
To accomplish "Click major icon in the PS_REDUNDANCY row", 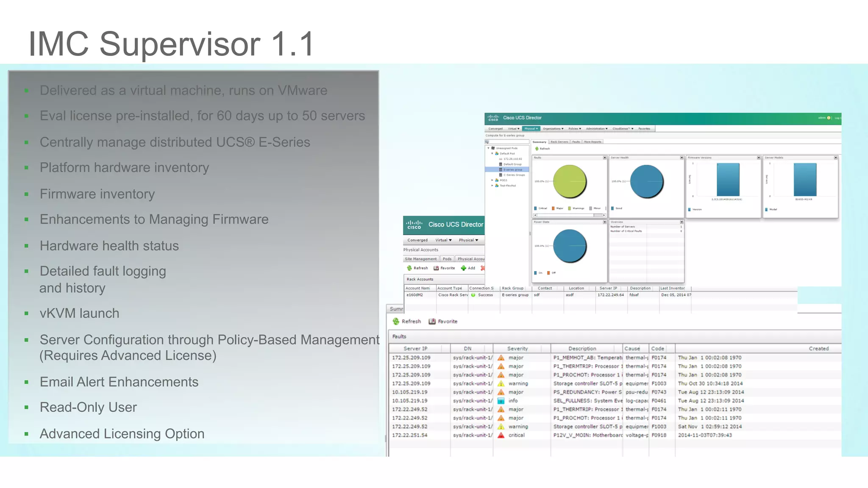I will pos(501,392).
